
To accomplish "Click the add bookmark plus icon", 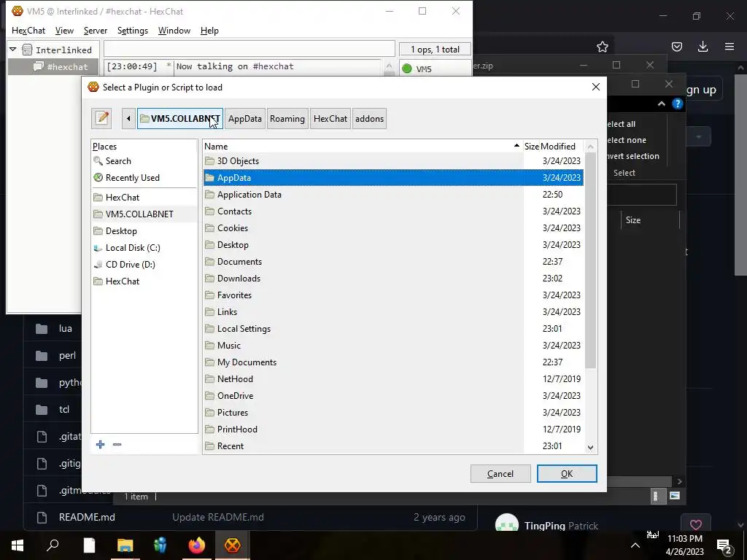I will pos(100,444).
